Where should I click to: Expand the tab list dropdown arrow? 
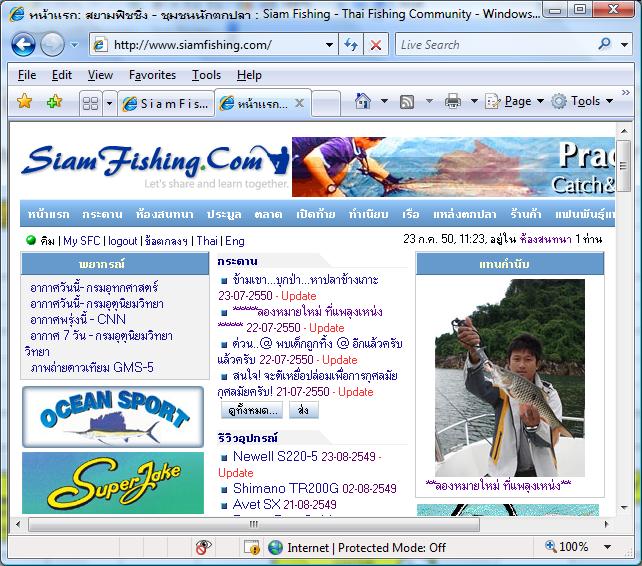[109, 103]
